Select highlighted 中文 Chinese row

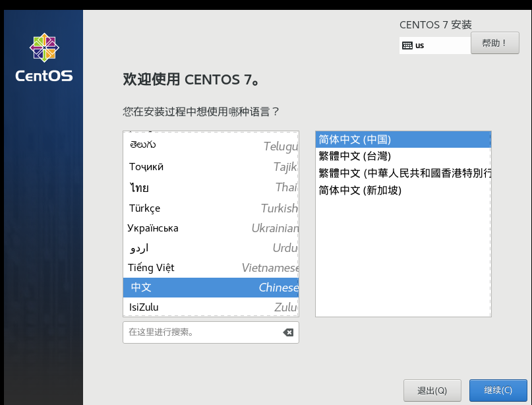tap(211, 288)
